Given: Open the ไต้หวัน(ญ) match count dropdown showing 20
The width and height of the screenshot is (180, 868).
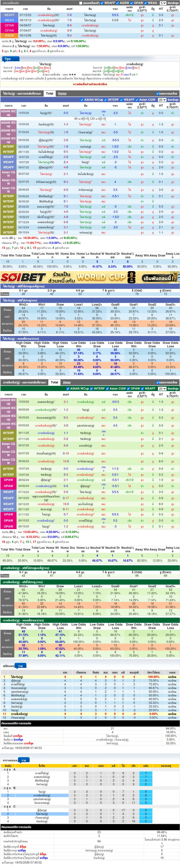Looking at the screenshot, I should point(162,100).
